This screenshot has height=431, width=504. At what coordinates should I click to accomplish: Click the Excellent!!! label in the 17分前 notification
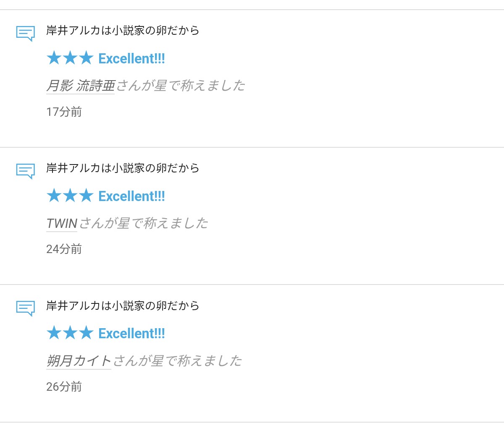pyautogui.click(x=131, y=59)
